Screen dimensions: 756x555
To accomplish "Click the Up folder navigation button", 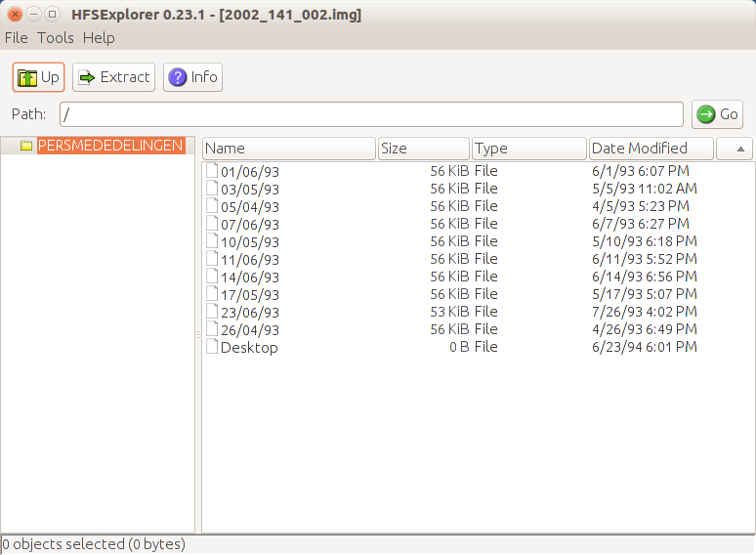I will pyautogui.click(x=39, y=77).
